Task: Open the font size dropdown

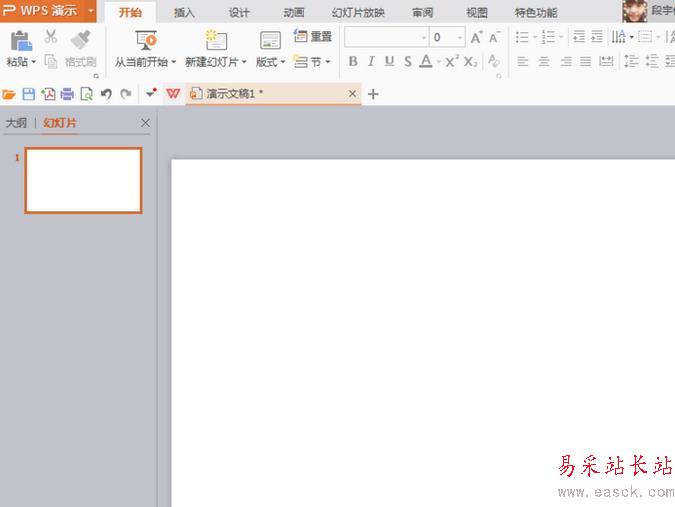Action: [x=460, y=38]
